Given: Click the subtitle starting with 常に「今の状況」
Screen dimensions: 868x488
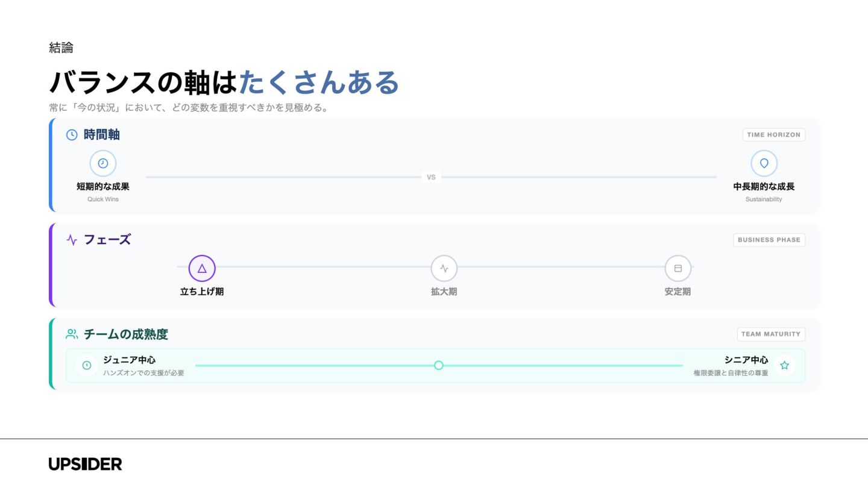Looking at the screenshot, I should click(x=188, y=108).
